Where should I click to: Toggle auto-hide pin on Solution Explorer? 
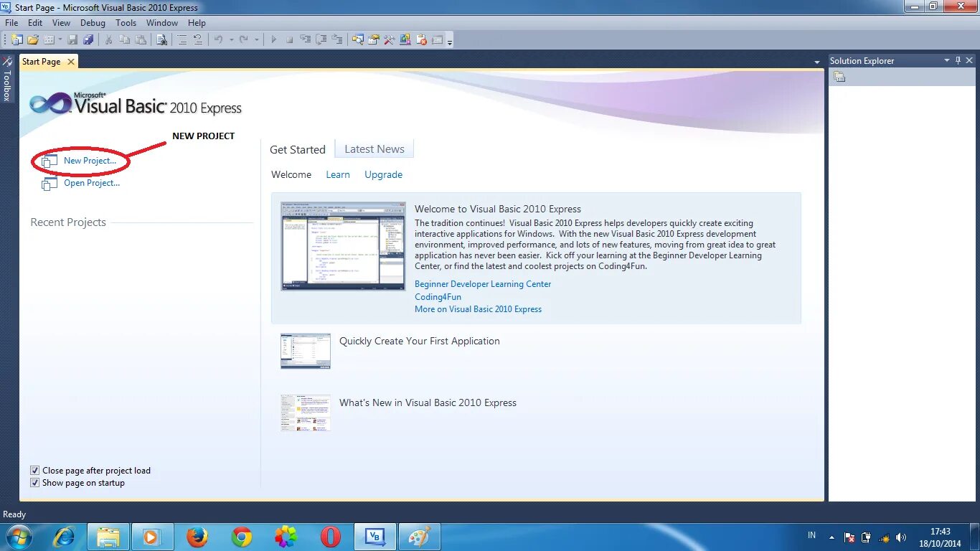[958, 60]
